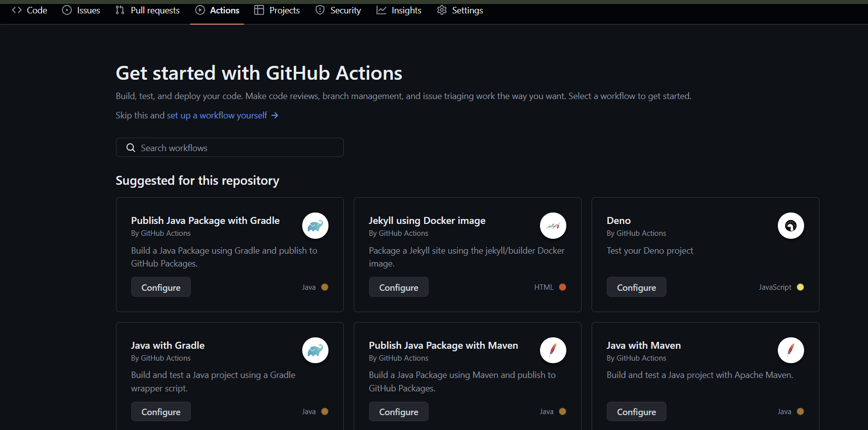Open the Security tab

(x=338, y=10)
